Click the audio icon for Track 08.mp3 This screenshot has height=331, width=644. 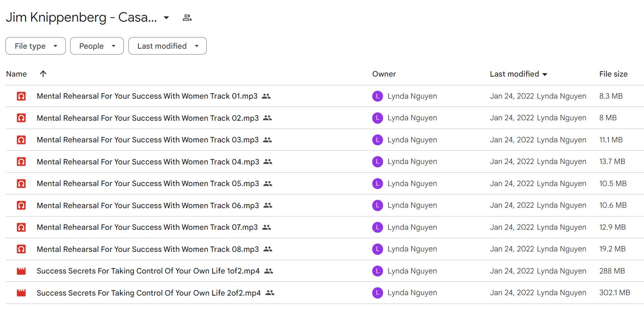(21, 249)
